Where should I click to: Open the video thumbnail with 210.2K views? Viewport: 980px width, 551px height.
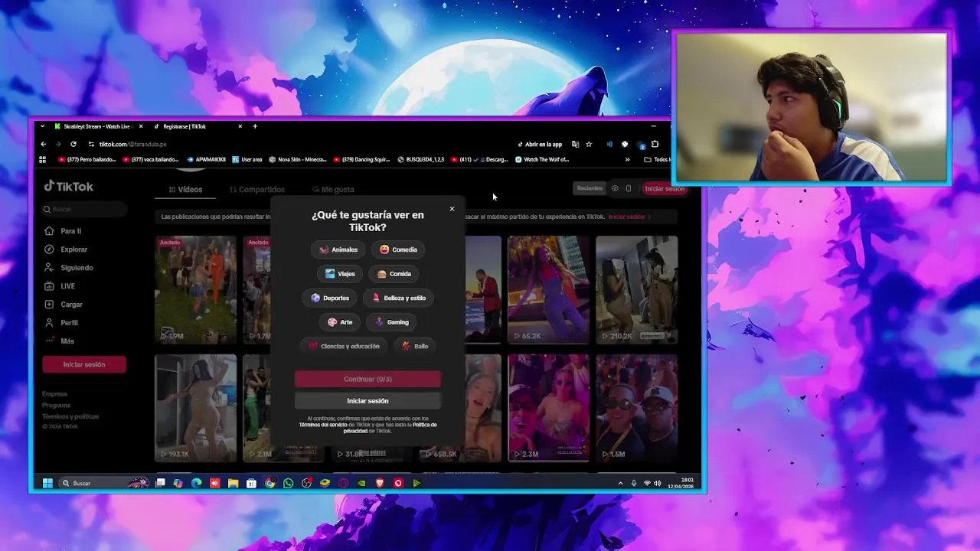pyautogui.click(x=636, y=289)
